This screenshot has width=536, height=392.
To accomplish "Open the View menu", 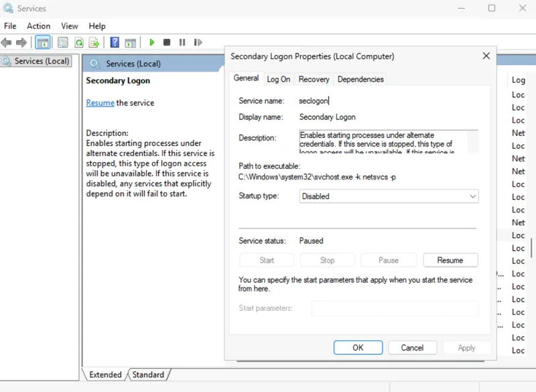I will (x=70, y=26).
